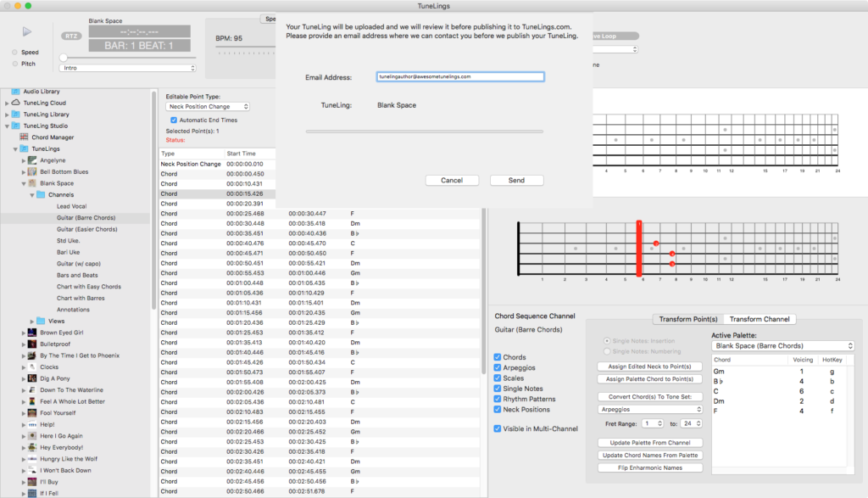The width and height of the screenshot is (868, 498).
Task: Click the Cancel button in dialog
Action: [452, 180]
